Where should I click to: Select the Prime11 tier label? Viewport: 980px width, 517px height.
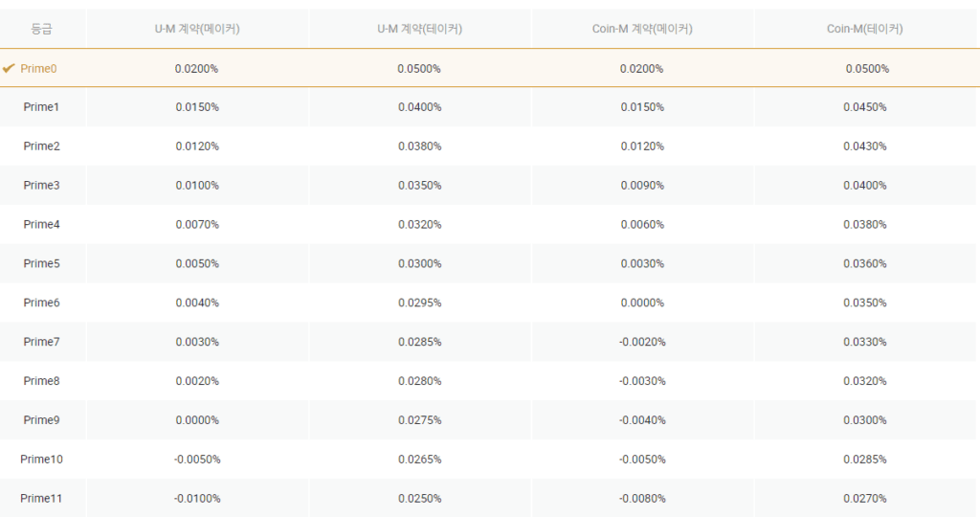click(41, 499)
